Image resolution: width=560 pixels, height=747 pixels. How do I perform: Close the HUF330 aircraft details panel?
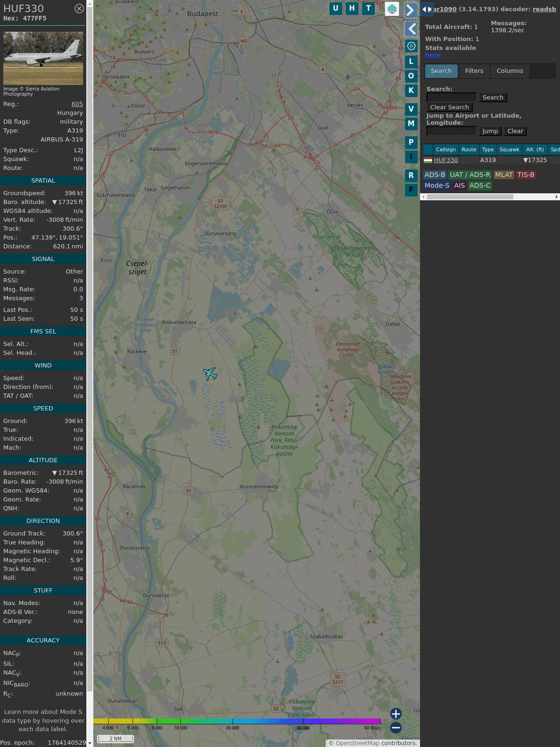coord(79,8)
